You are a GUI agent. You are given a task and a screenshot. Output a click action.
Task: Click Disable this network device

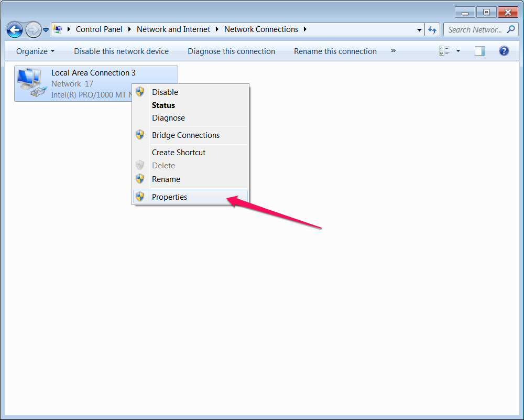tap(122, 51)
